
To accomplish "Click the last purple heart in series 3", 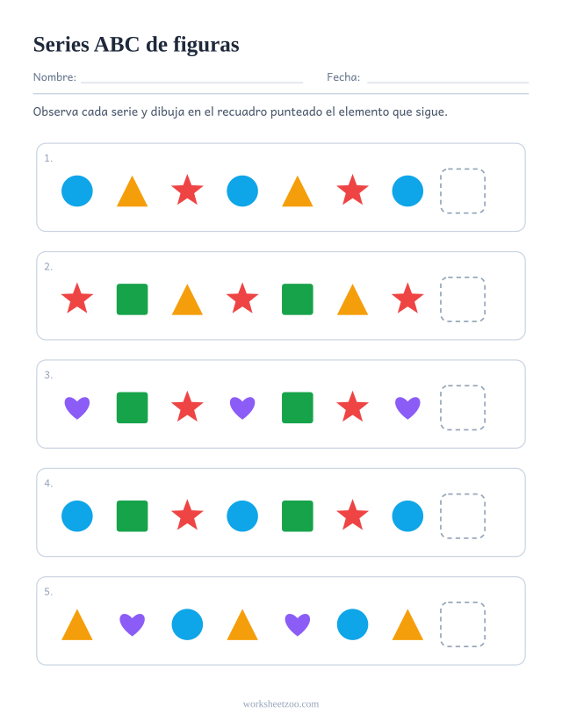I will [x=408, y=408].
